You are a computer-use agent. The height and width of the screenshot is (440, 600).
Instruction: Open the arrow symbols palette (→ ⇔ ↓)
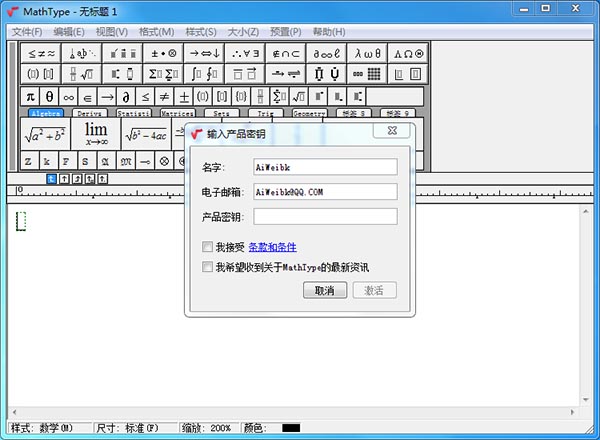tap(210, 53)
